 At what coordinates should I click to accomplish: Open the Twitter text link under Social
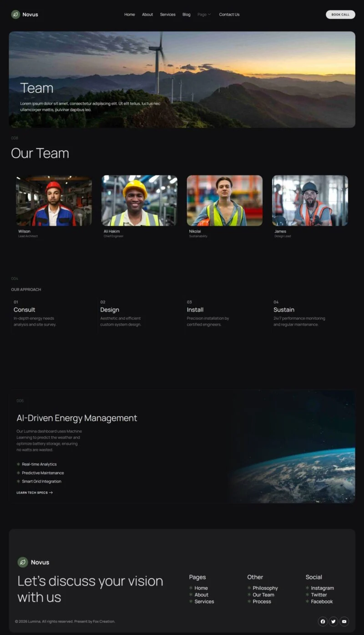click(x=319, y=595)
